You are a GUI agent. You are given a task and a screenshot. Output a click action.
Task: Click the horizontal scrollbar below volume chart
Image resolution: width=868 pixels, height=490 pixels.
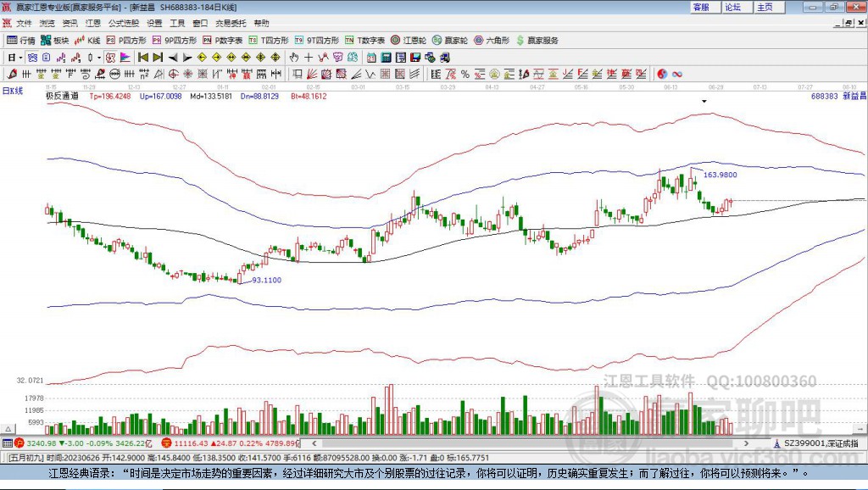coord(526,443)
